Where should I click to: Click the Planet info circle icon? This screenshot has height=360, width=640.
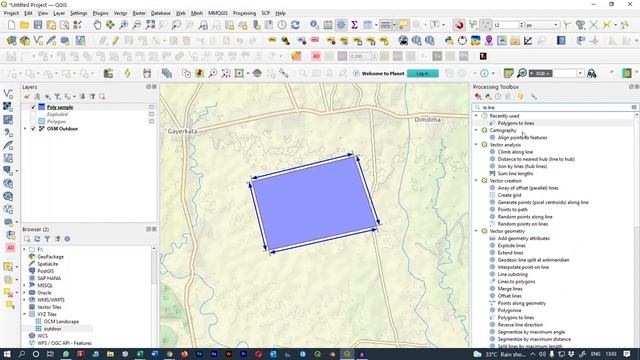pyautogui.click(x=484, y=73)
